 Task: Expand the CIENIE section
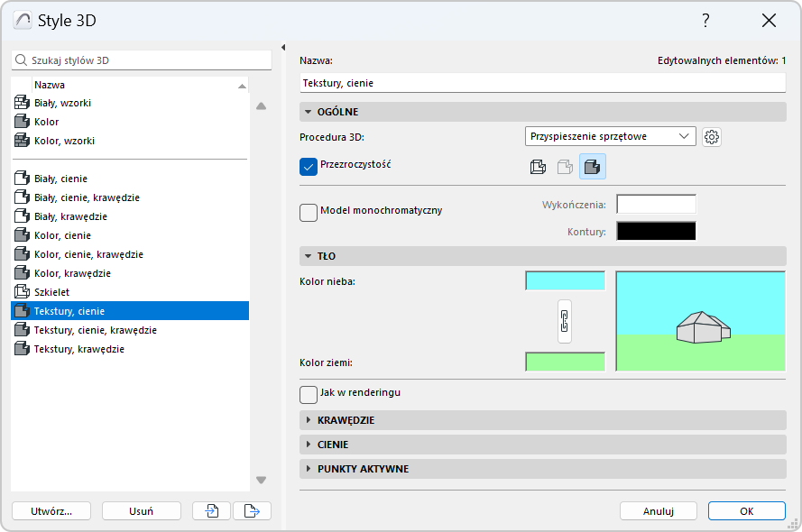[332, 445]
